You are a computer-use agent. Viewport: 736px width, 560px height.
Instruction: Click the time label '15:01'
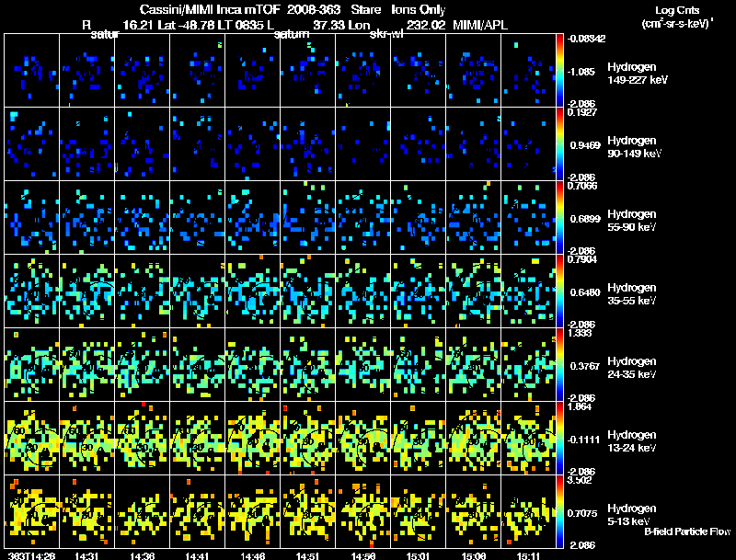419,555
